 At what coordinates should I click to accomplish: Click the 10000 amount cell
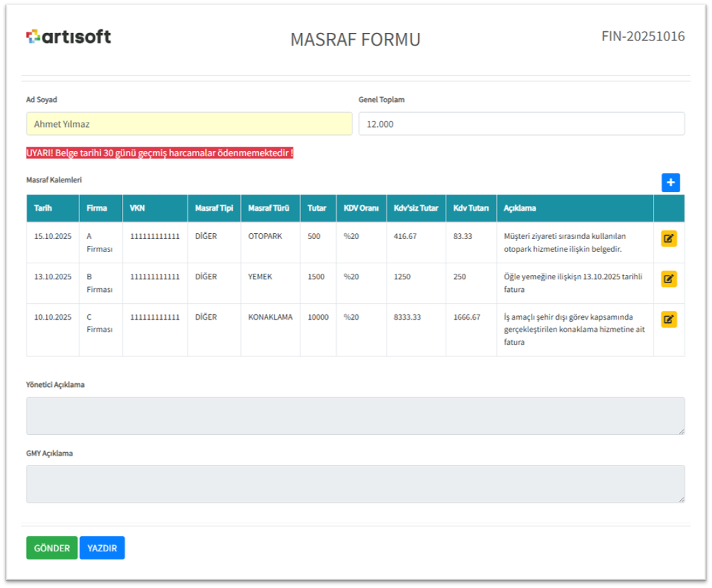(317, 317)
